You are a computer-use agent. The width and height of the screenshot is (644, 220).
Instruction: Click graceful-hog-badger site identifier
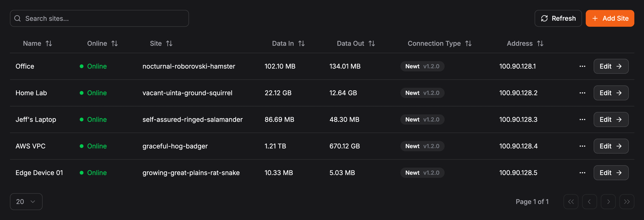coord(175,146)
